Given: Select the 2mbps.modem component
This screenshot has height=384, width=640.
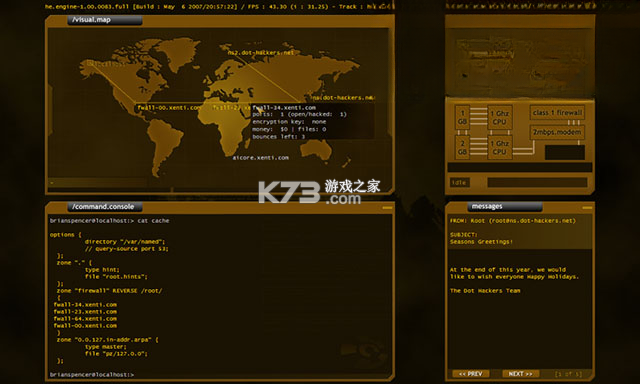Looking at the screenshot, I should [x=557, y=132].
